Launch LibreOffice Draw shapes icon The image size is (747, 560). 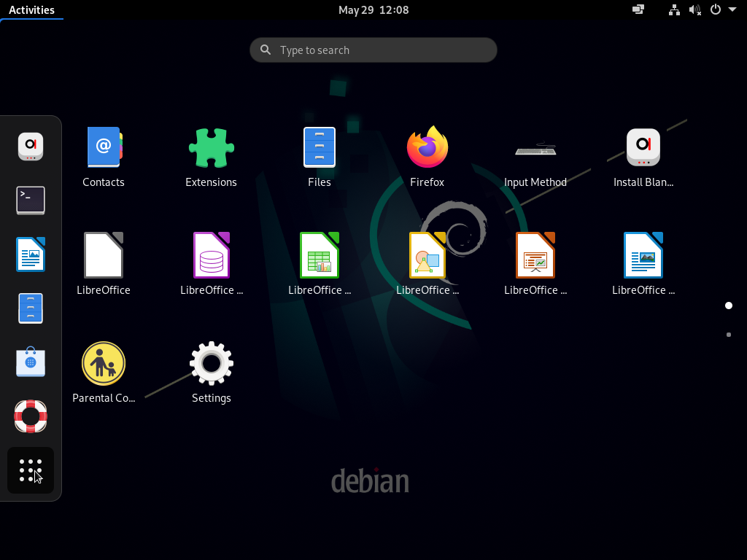(427, 264)
